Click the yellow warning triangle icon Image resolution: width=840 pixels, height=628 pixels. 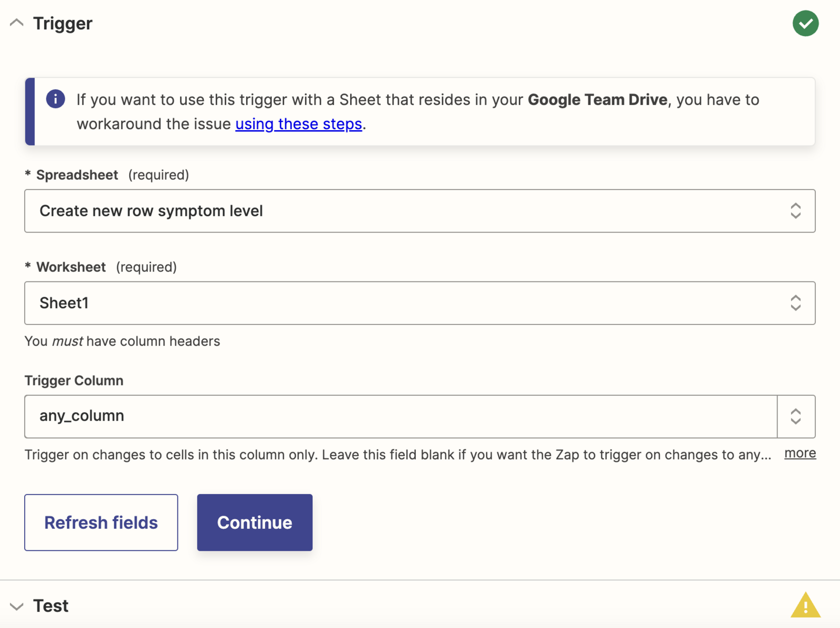(805, 605)
